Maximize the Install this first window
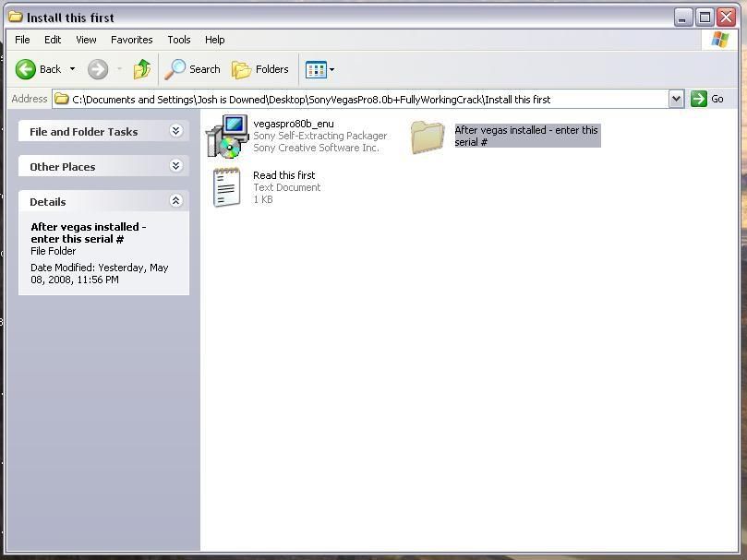The image size is (747, 560). 705,18
